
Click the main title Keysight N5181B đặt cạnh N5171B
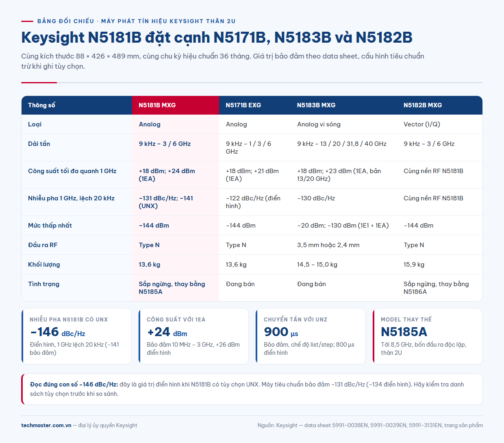217,37
